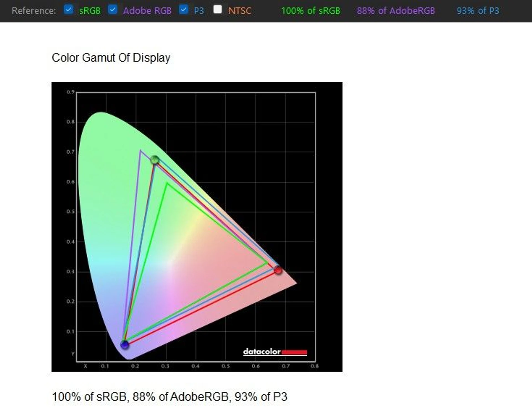Click the Adobe RGB label text
The image size is (532, 408).
coord(147,11)
